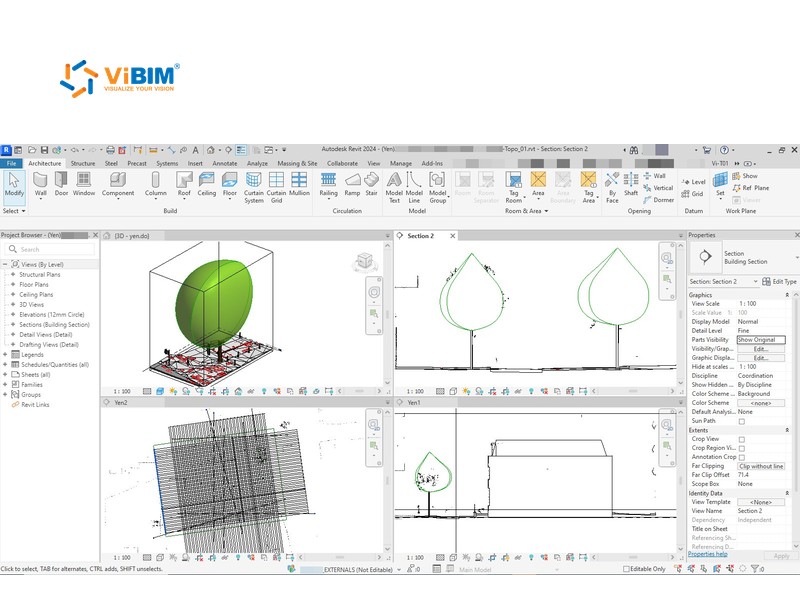Select the Floor tool
The image size is (800, 600).
(230, 185)
